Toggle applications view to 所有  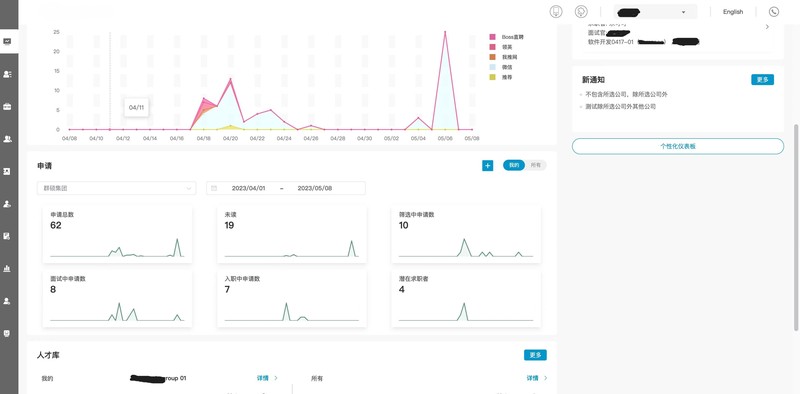(536, 165)
